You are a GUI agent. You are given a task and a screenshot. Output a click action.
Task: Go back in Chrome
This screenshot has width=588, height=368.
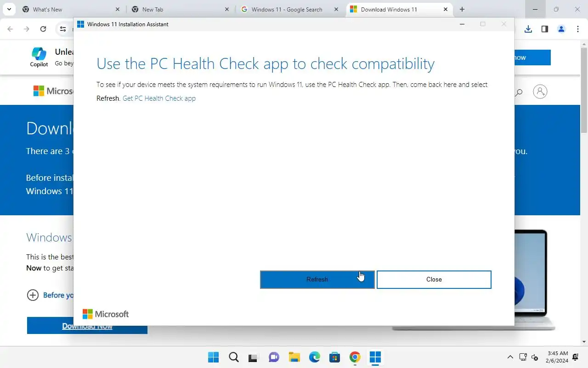(x=10, y=29)
